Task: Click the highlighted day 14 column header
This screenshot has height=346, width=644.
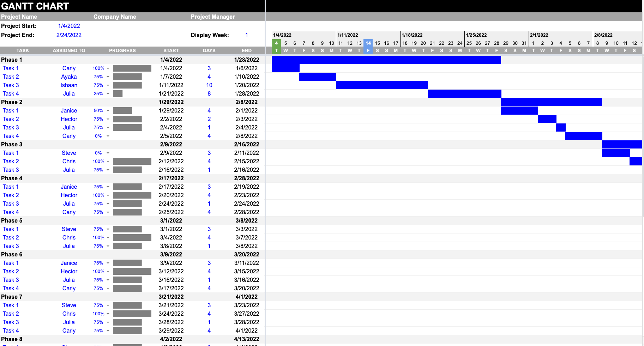Action: coord(368,43)
